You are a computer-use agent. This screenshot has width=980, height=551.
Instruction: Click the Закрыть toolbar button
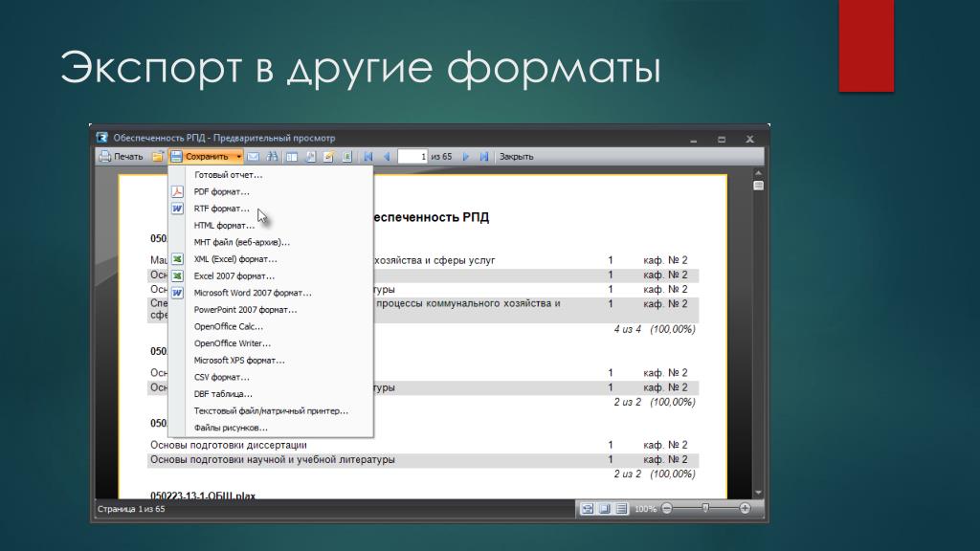516,157
